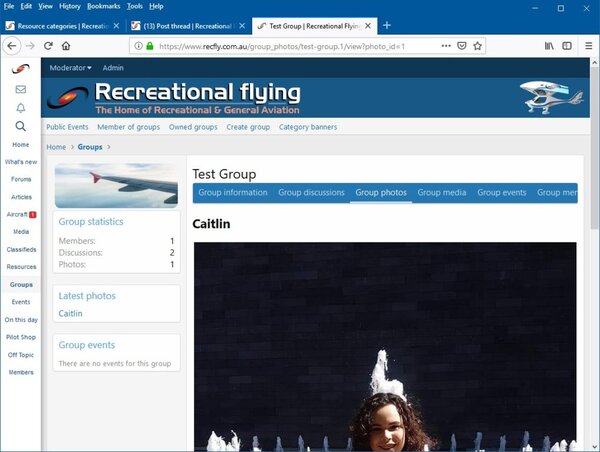The height and width of the screenshot is (452, 600).
Task: Open a new browser tab with plus button
Action: [387, 25]
